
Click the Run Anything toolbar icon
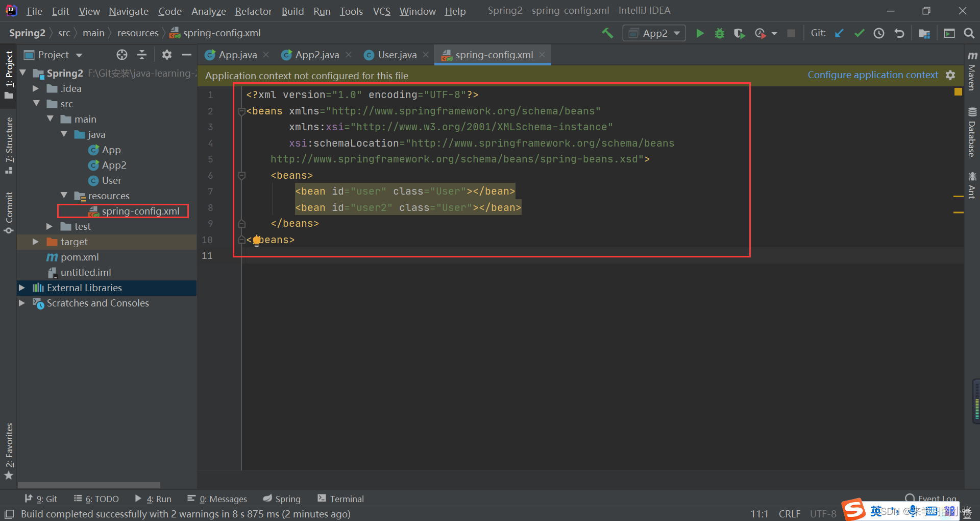(949, 33)
